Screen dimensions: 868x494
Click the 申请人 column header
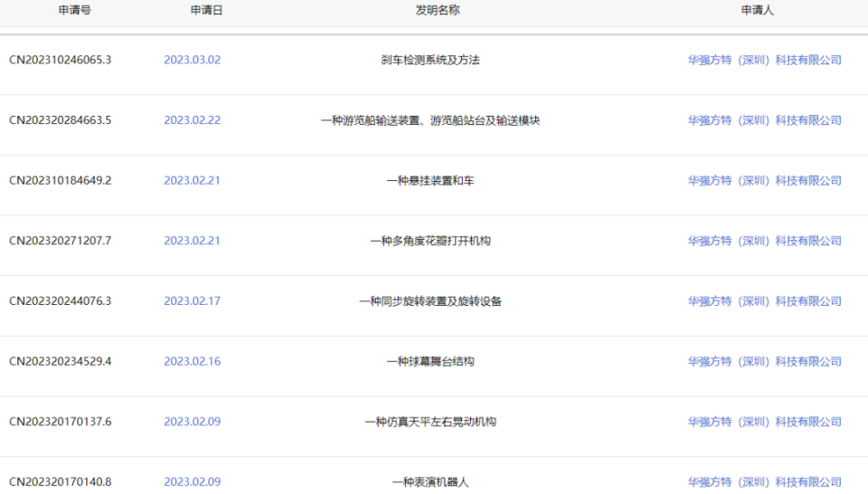tap(758, 10)
